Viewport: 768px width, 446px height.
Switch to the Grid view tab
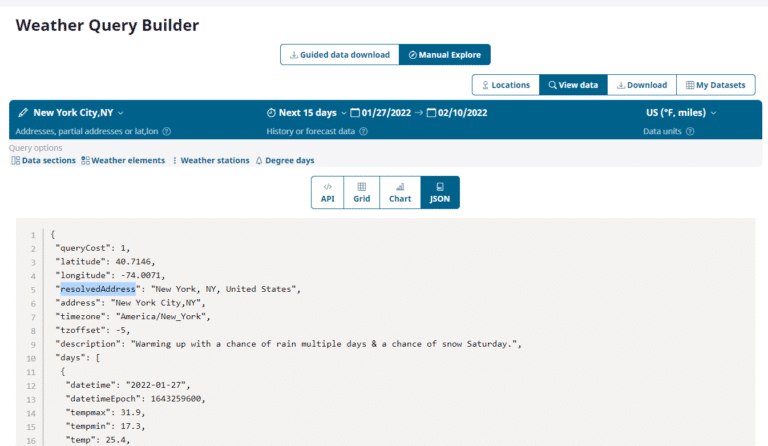(361, 192)
